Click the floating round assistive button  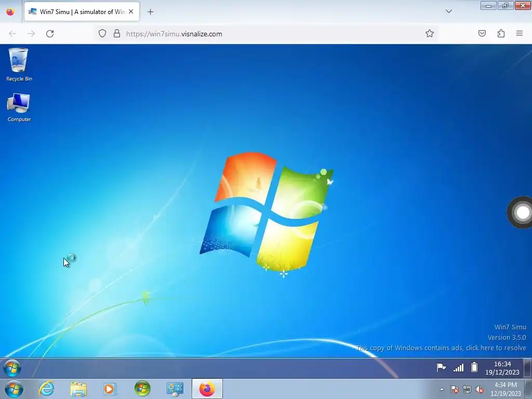(522, 212)
